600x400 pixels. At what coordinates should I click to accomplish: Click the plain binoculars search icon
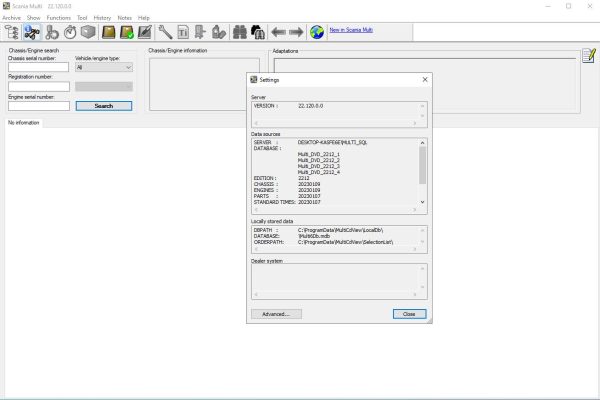[x=240, y=32]
